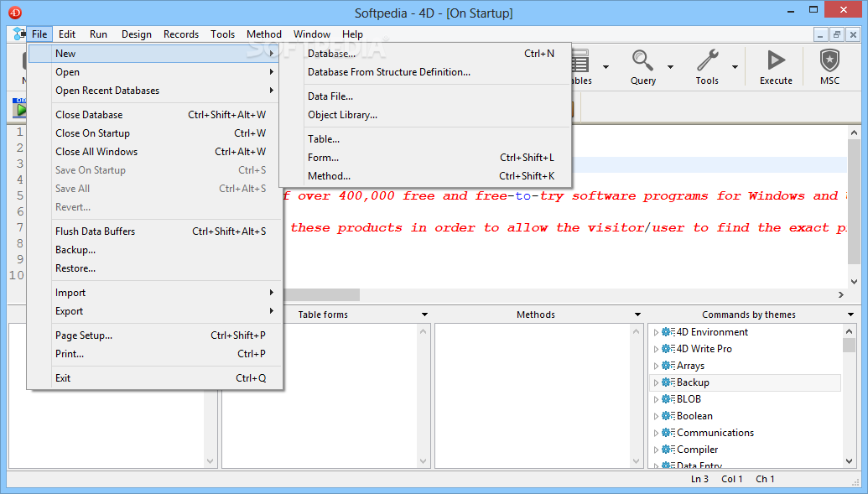868x494 pixels.
Task: Open the Help menu
Action: (352, 34)
